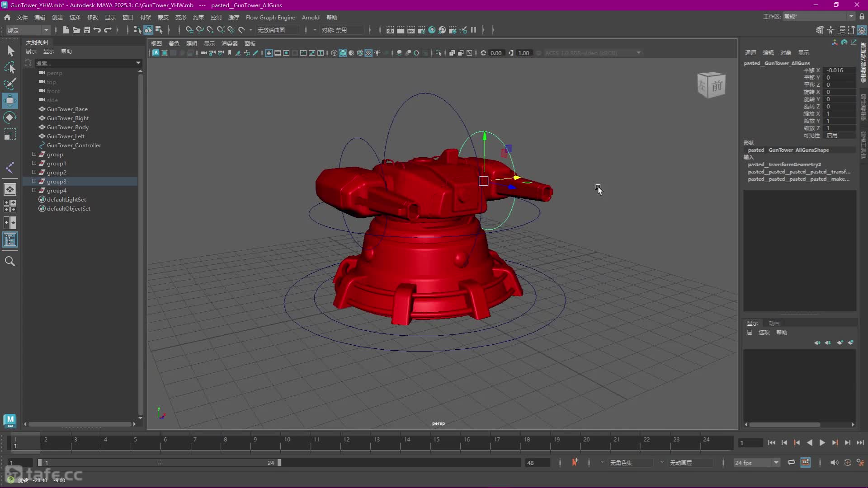This screenshot has width=868, height=488.
Task: Toggle audio mute speaker icon
Action: [x=834, y=462]
